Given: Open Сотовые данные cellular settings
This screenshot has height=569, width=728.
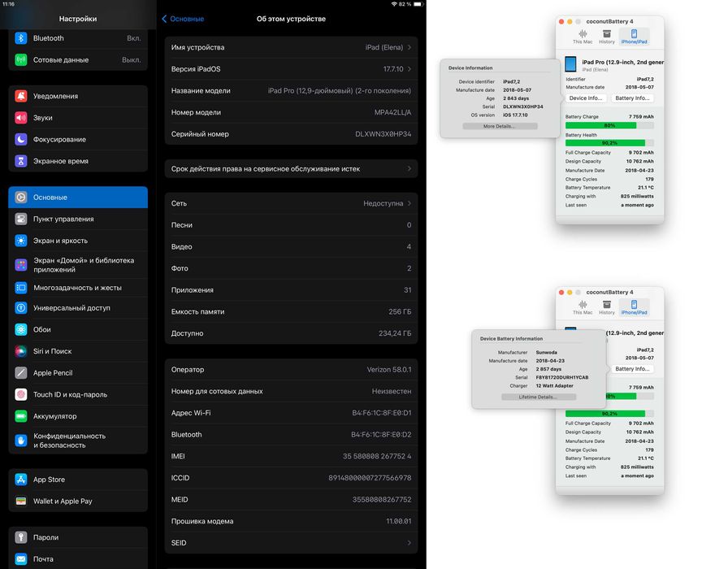Looking at the screenshot, I should coord(78,60).
